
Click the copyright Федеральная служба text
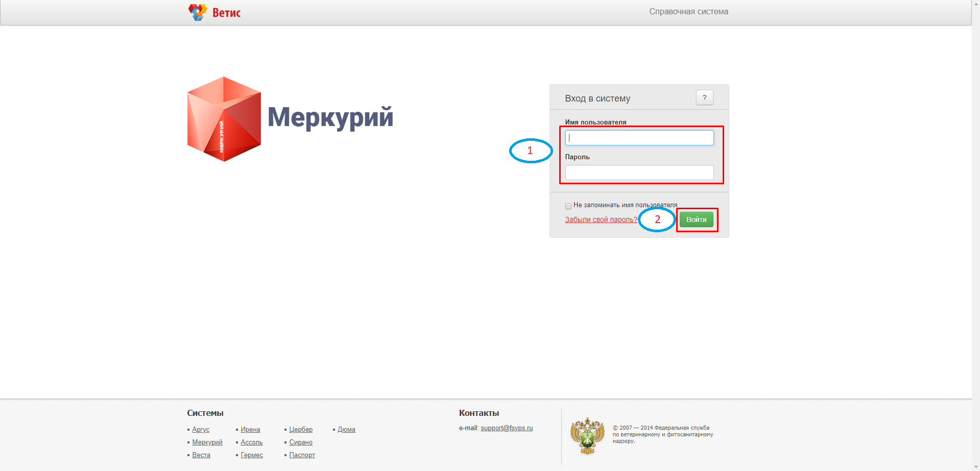pos(663,434)
